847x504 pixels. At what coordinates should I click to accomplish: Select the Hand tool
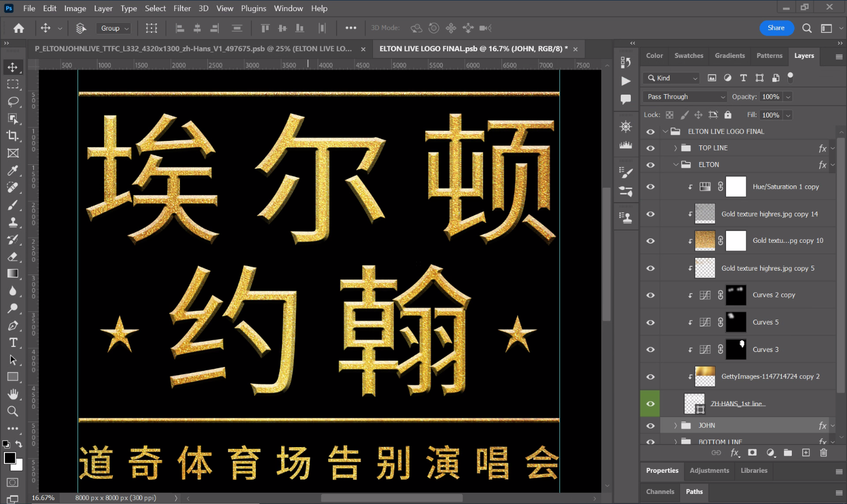tap(12, 394)
